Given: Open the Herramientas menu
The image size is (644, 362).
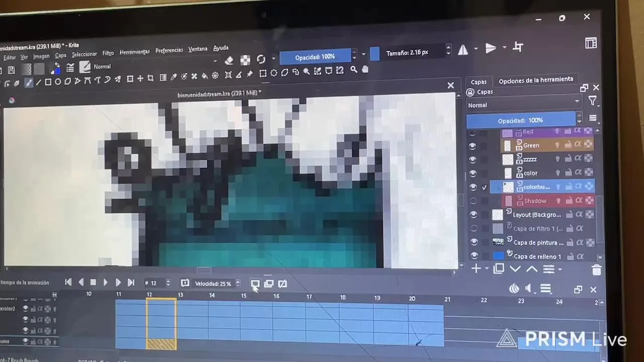Looking at the screenshot, I should click(134, 52).
